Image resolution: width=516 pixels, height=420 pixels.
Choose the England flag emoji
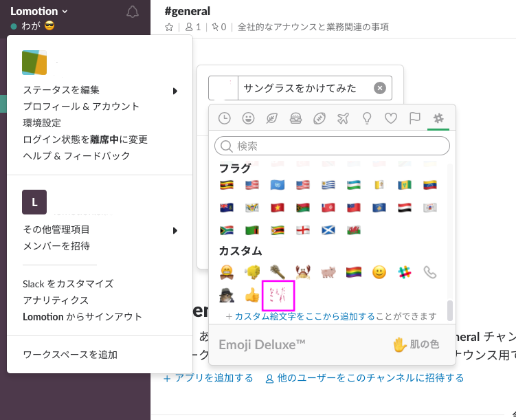click(x=303, y=230)
